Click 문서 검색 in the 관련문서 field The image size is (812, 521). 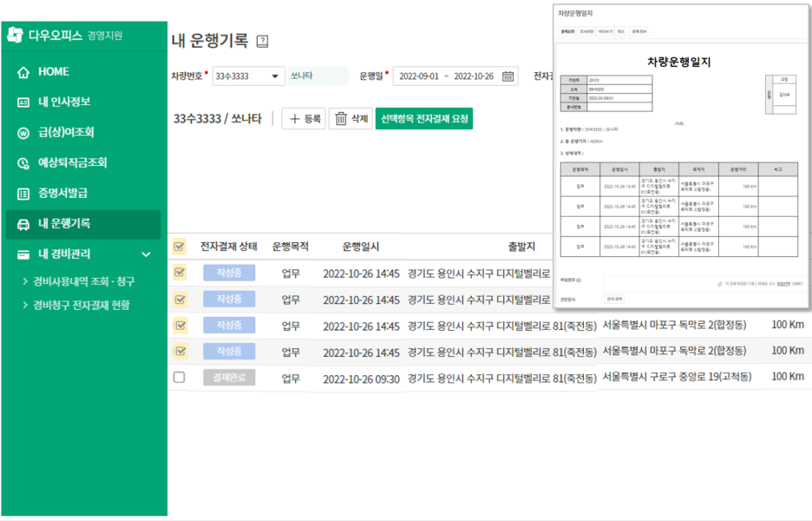click(614, 298)
